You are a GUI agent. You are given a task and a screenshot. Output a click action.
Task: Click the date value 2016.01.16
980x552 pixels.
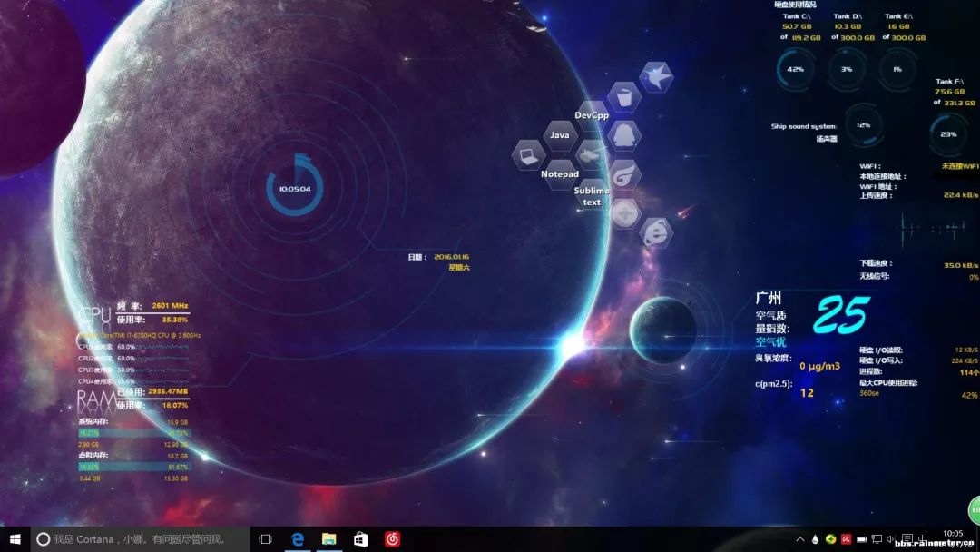[x=451, y=257]
